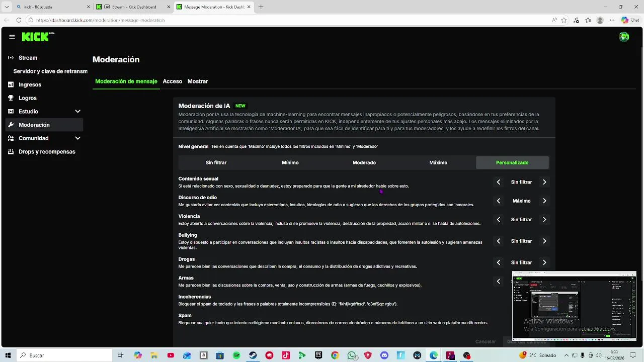Select Sin filtrar general level
The width and height of the screenshot is (644, 362).
click(x=216, y=162)
